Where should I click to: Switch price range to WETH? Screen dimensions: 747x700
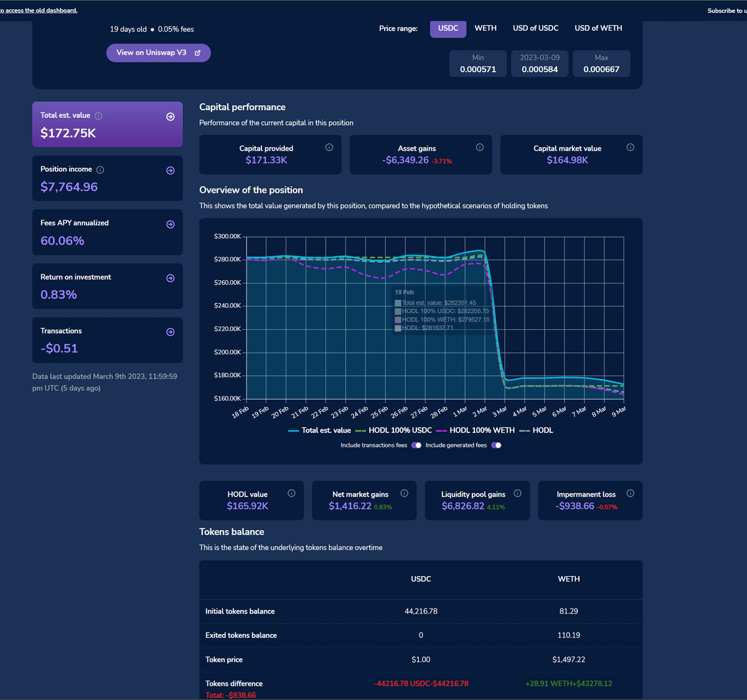(486, 29)
